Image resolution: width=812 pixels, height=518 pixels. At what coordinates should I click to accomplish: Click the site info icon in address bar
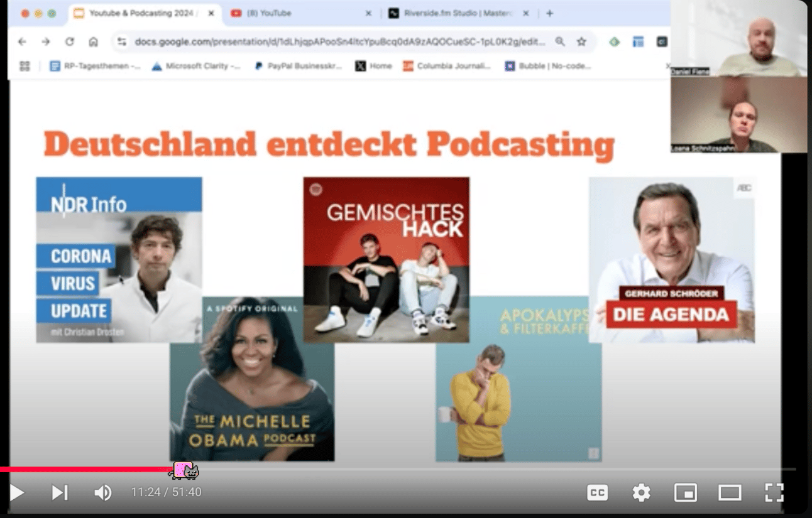pyautogui.click(x=122, y=42)
